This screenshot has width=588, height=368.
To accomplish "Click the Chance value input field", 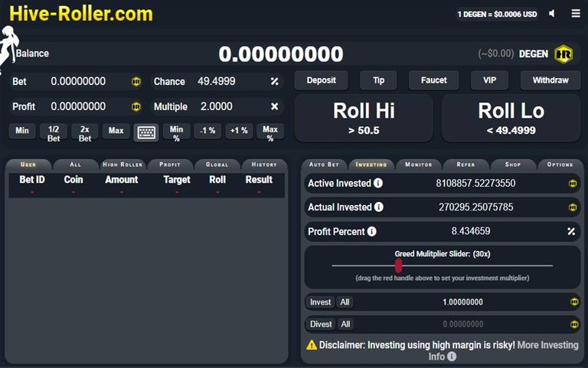I will pyautogui.click(x=217, y=81).
